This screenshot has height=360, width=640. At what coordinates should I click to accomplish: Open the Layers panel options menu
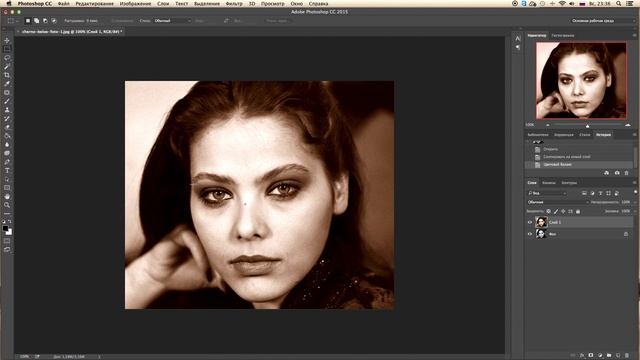click(x=635, y=183)
